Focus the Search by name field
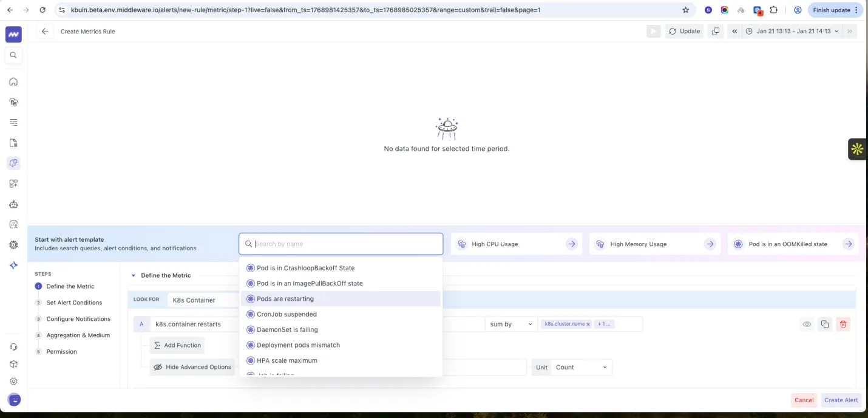 coord(341,244)
